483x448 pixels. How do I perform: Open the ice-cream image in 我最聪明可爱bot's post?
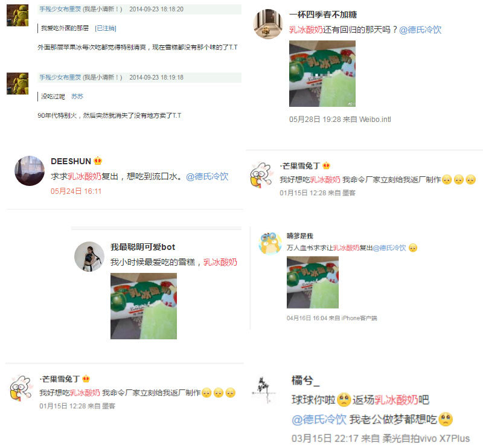tap(144, 306)
